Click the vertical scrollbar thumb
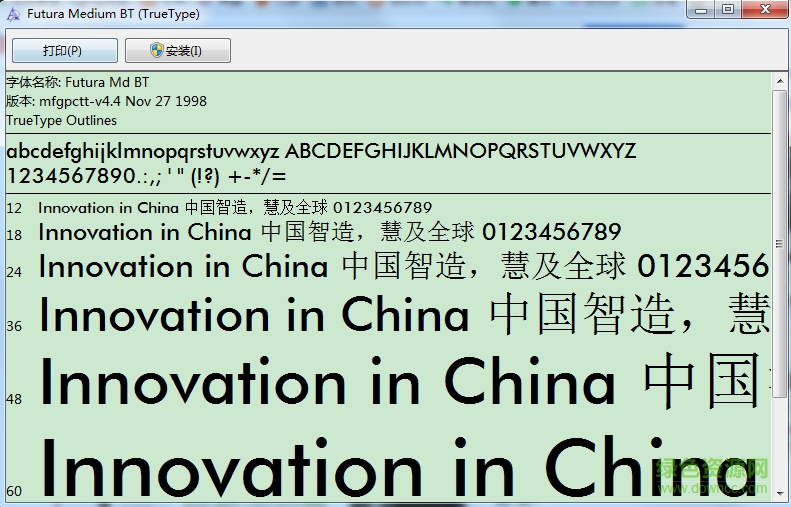 [x=779, y=243]
